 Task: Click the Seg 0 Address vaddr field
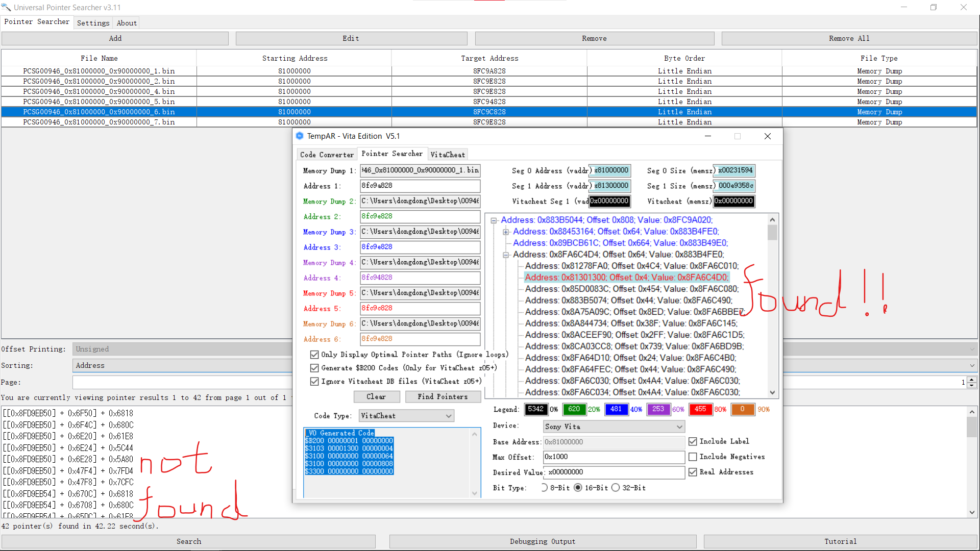click(x=610, y=170)
